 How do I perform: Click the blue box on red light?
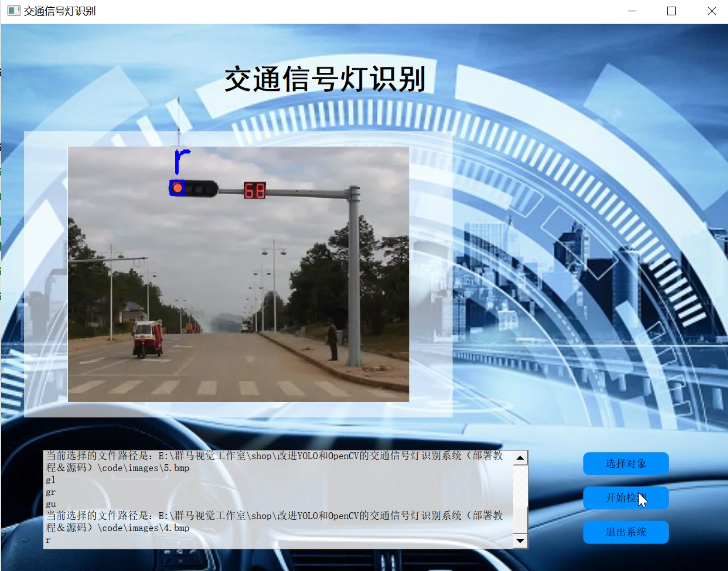(x=177, y=188)
